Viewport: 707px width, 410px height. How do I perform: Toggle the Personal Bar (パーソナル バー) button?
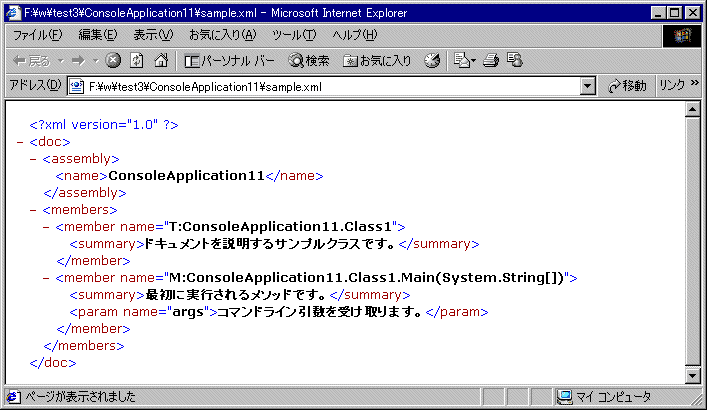click(x=229, y=61)
